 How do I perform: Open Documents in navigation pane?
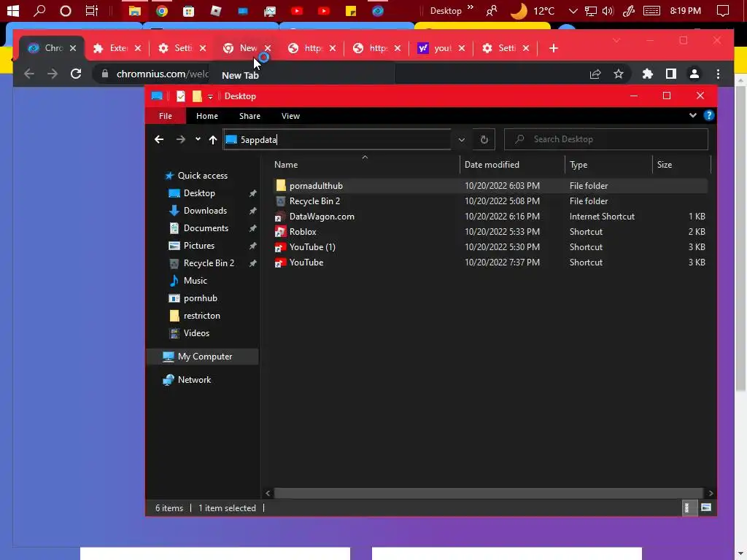click(206, 228)
